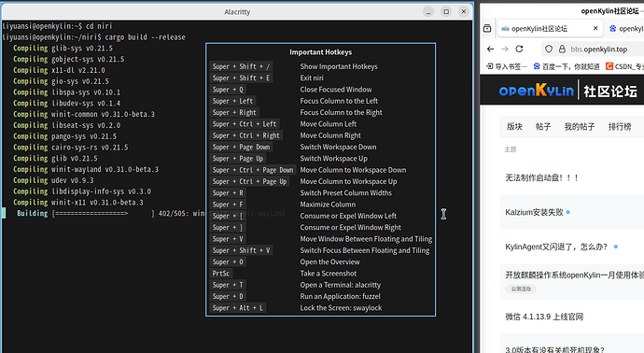Close the openKylin社区论坛 browser tab
The height and width of the screenshot is (353, 644).
point(595,28)
